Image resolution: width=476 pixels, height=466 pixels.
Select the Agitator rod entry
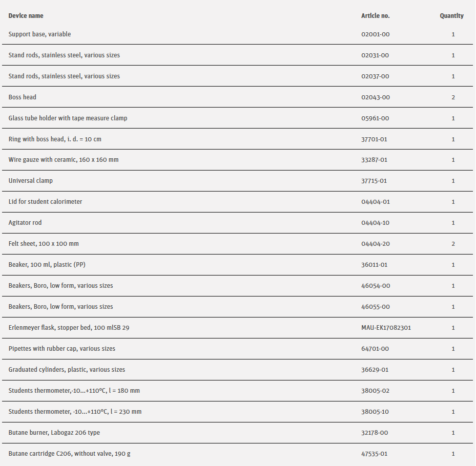point(25,223)
